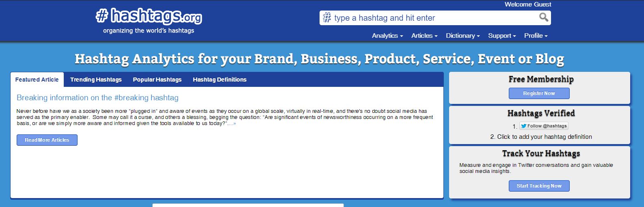Click the article's continue reading » link

pos(232,123)
